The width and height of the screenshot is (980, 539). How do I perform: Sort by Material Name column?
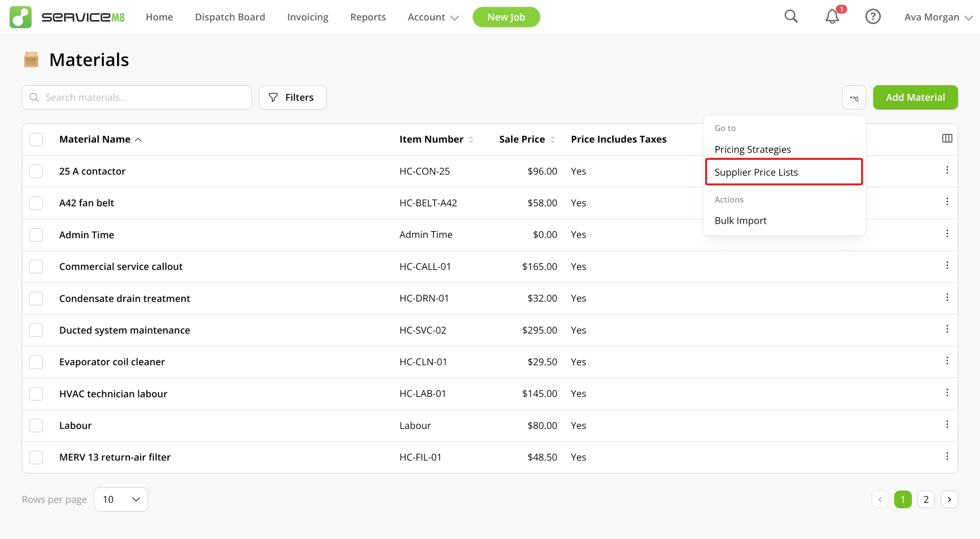click(x=100, y=139)
